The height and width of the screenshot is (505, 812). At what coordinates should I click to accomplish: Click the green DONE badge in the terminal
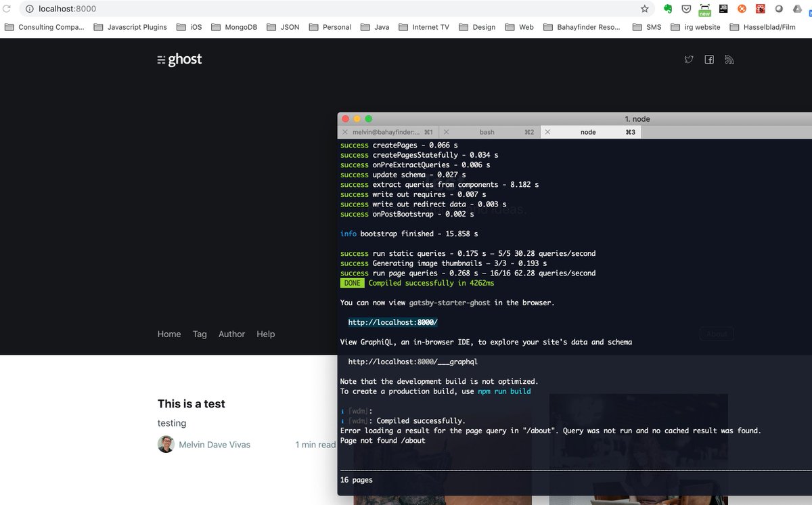[x=352, y=283]
